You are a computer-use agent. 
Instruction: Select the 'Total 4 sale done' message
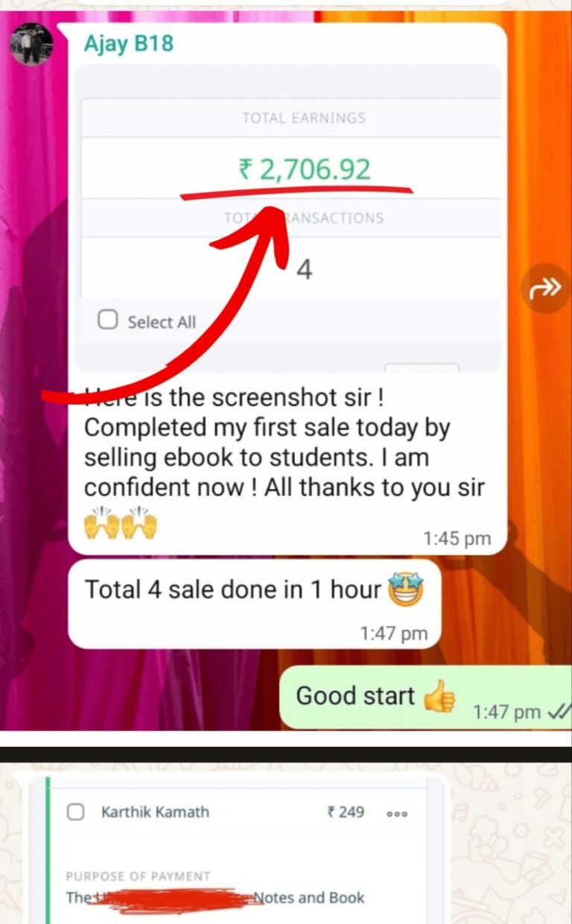[254, 604]
